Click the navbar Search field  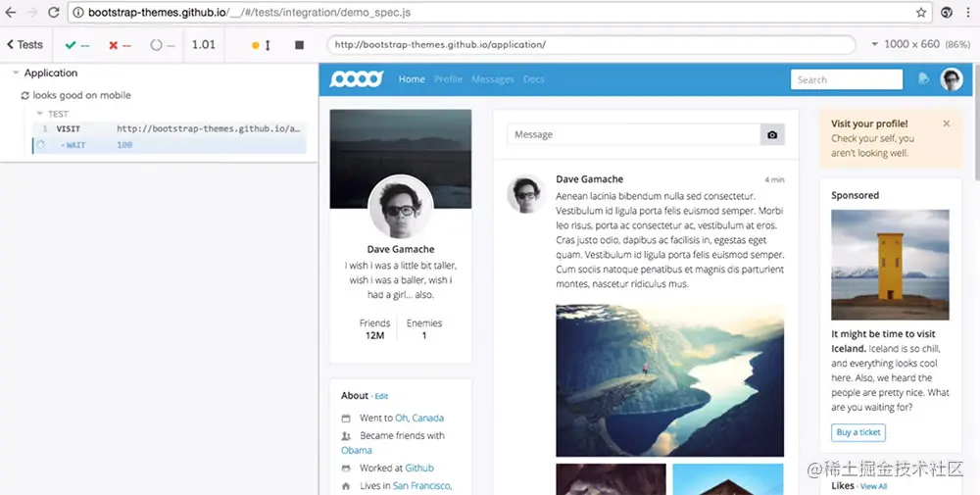pos(847,79)
